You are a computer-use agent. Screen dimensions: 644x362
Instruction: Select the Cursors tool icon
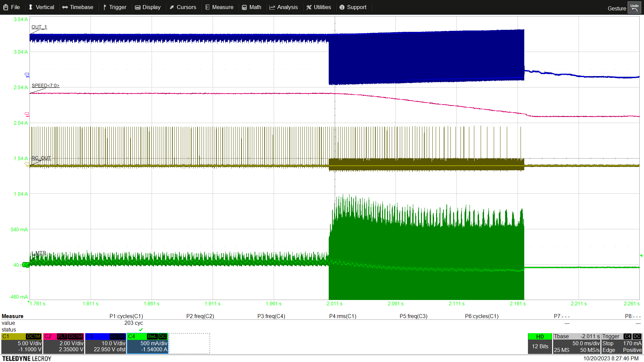(x=172, y=7)
